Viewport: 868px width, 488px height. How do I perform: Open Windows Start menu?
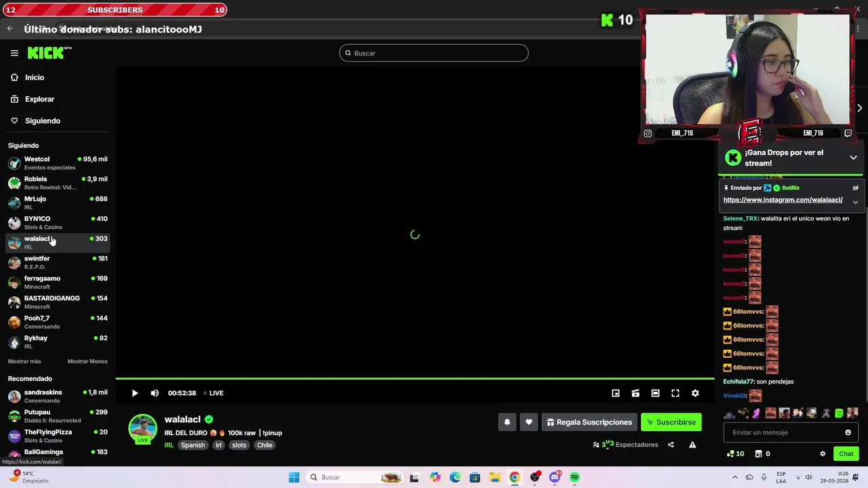click(294, 477)
